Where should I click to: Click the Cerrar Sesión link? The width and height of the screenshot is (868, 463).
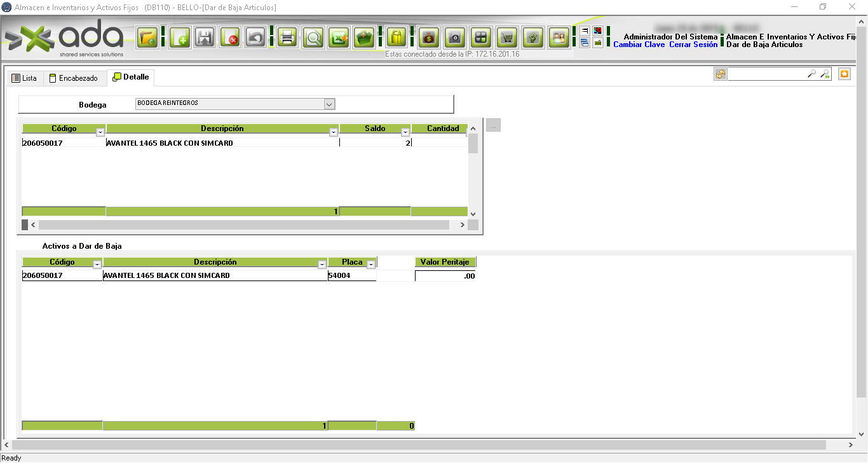(x=693, y=45)
